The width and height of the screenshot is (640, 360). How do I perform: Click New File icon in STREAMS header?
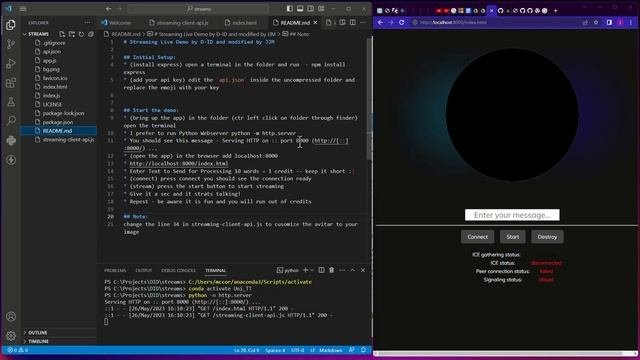pos(62,34)
